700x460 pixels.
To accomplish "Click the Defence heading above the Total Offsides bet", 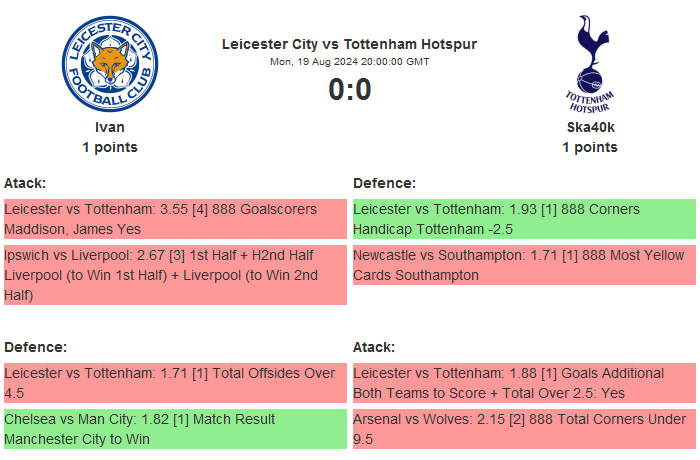I will (35, 347).
